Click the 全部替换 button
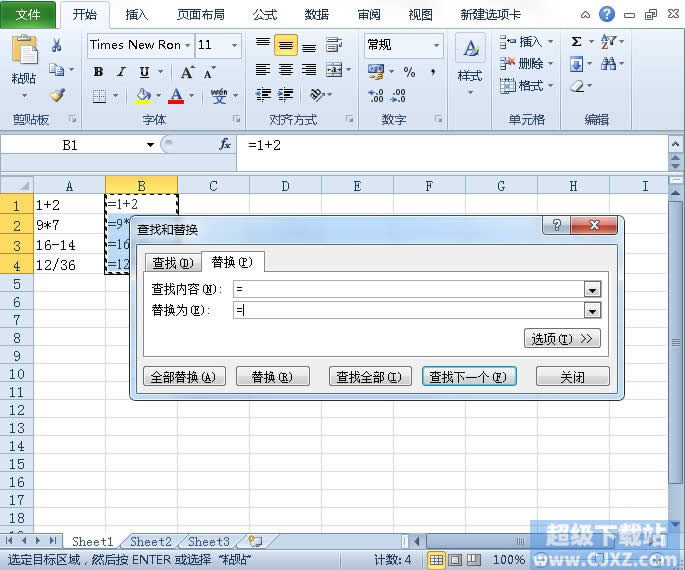The height and width of the screenshot is (570, 685). (x=182, y=377)
